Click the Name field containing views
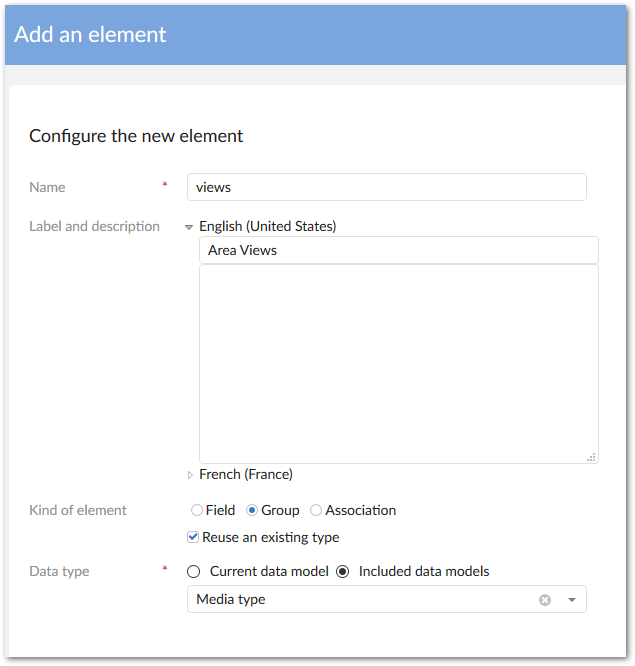The image size is (635, 666). click(386, 187)
